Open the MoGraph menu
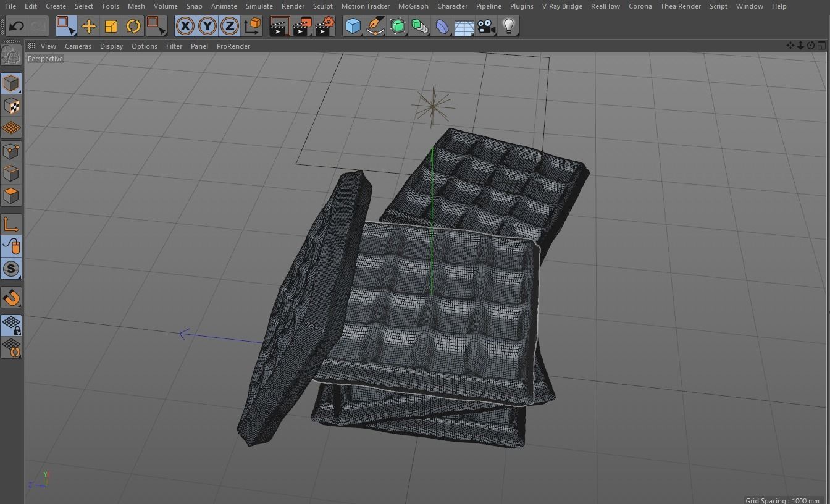This screenshot has height=504, width=830. coord(413,6)
